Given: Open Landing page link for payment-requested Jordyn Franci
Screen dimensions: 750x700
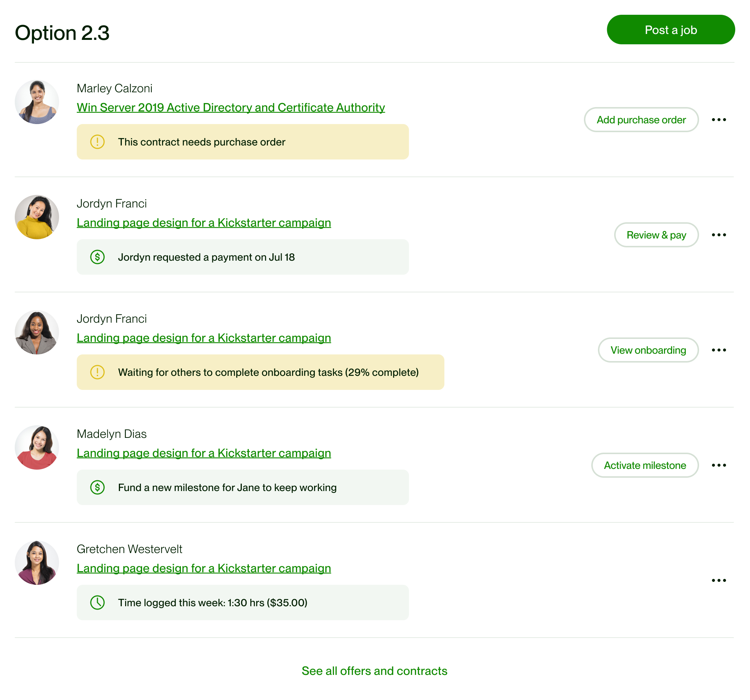Looking at the screenshot, I should (204, 223).
